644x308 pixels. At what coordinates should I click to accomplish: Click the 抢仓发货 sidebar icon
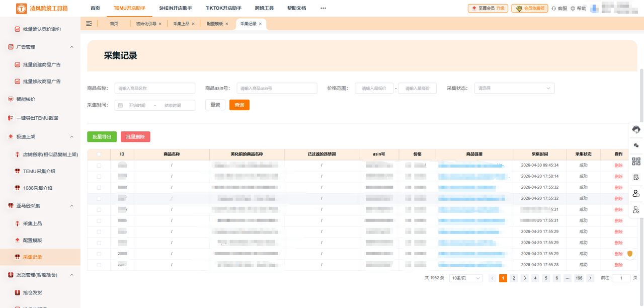pos(17,292)
